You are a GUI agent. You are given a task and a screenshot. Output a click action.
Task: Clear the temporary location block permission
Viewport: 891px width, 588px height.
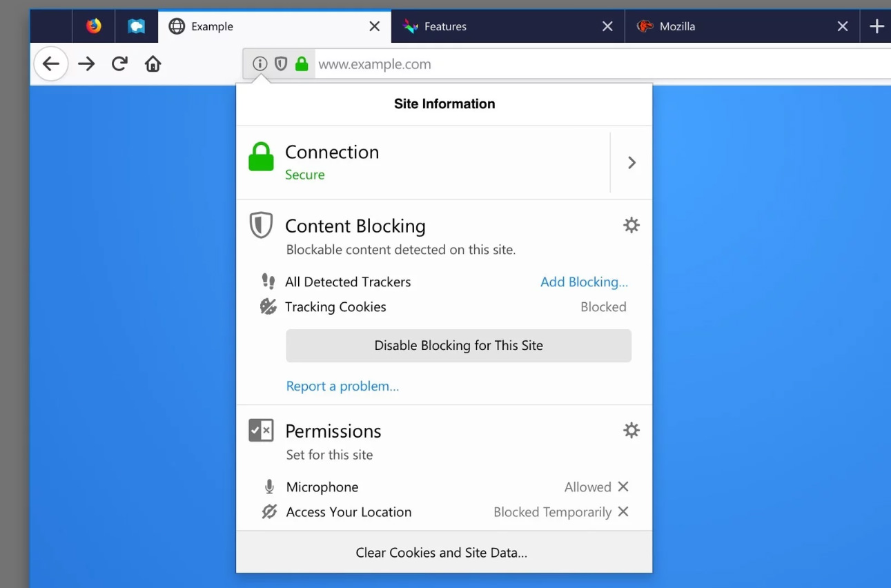point(623,512)
